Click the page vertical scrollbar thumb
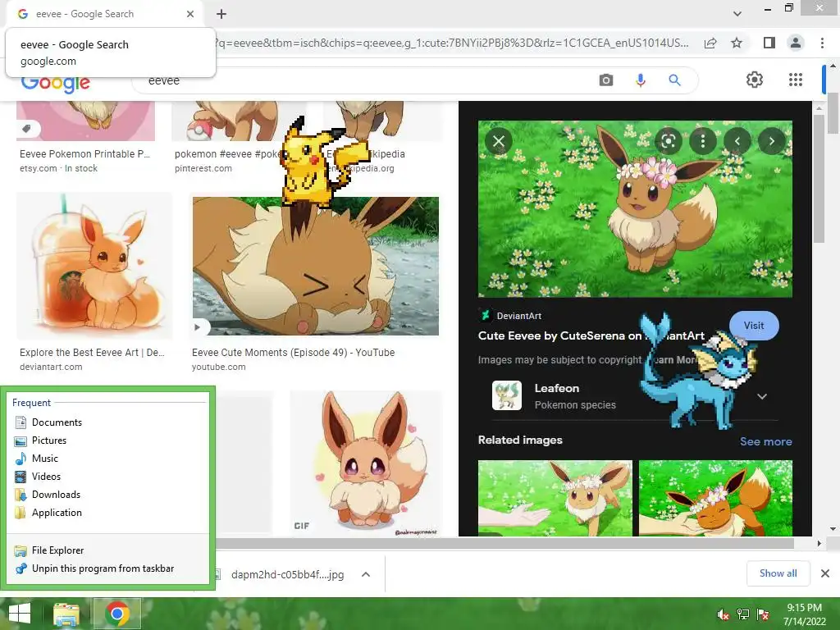The height and width of the screenshot is (630, 840). (833, 113)
